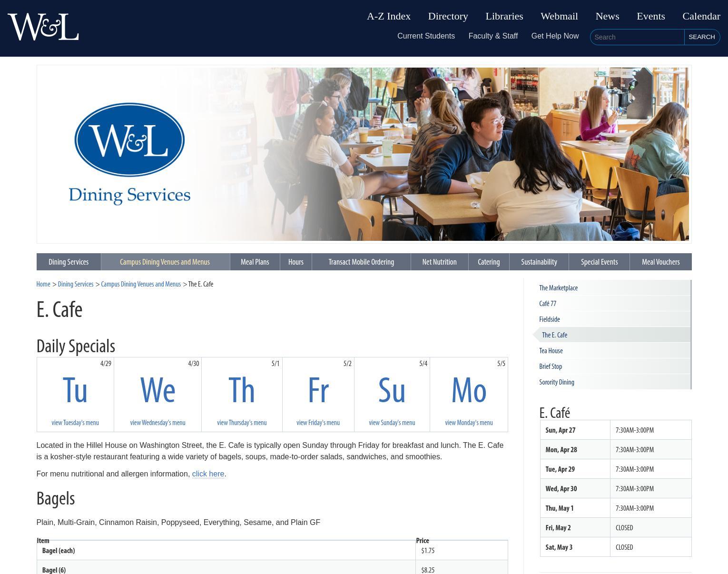Open the Tuesday daily specials tile
The width and height of the screenshot is (728, 574).
(75, 394)
